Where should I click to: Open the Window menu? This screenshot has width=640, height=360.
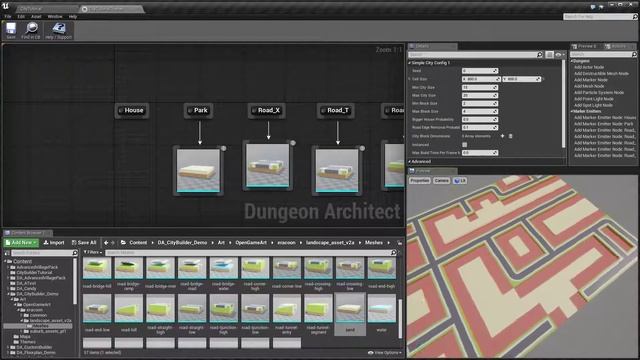click(x=55, y=17)
